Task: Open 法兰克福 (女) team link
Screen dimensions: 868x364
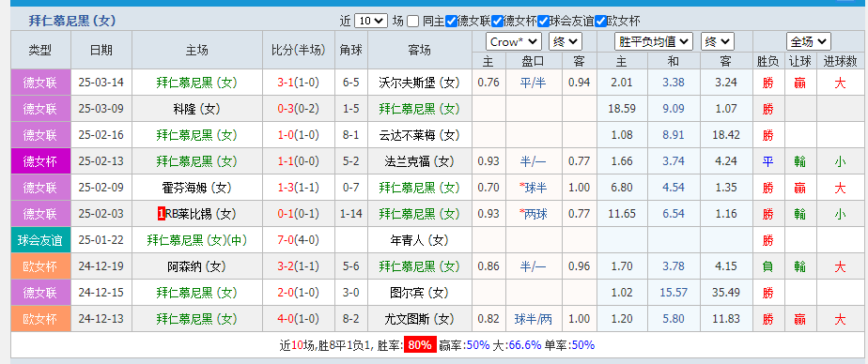Action: (x=420, y=161)
